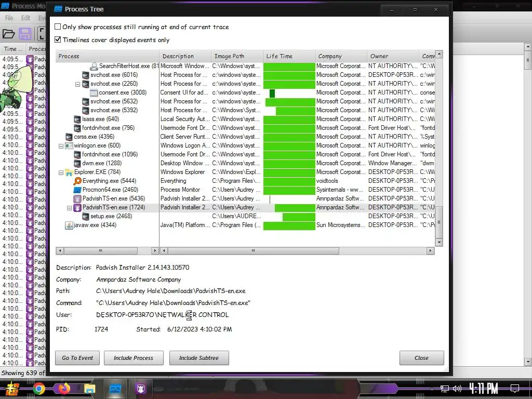This screenshot has height=399, width=532.
Task: Click the fontdrvhost.exe (1096) icon
Action: pyautogui.click(x=77, y=154)
